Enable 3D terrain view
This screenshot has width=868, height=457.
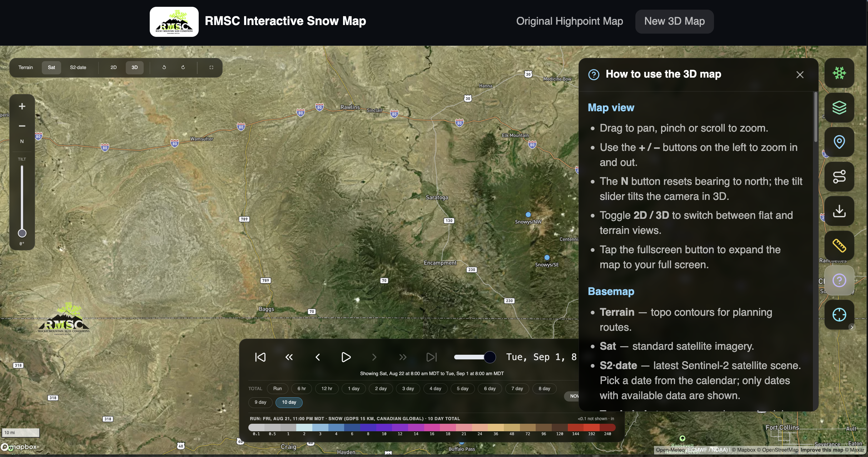pos(134,67)
